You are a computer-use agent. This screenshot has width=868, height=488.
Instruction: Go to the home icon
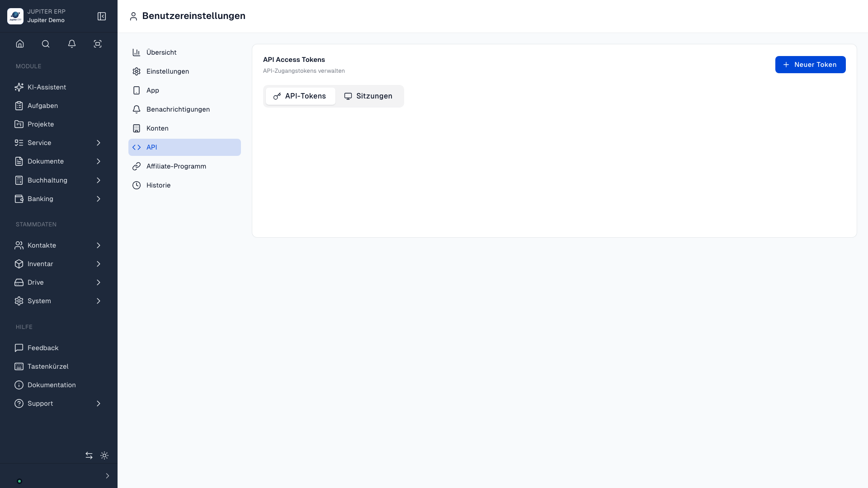coord(20,44)
